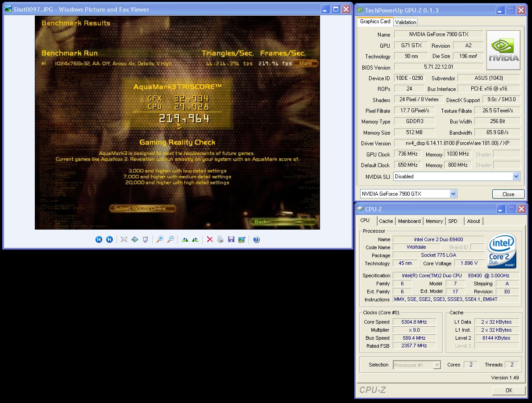This screenshot has height=403, width=532.
Task: Click the Bus Speed value 589.4 MHz
Action: coord(414,338)
